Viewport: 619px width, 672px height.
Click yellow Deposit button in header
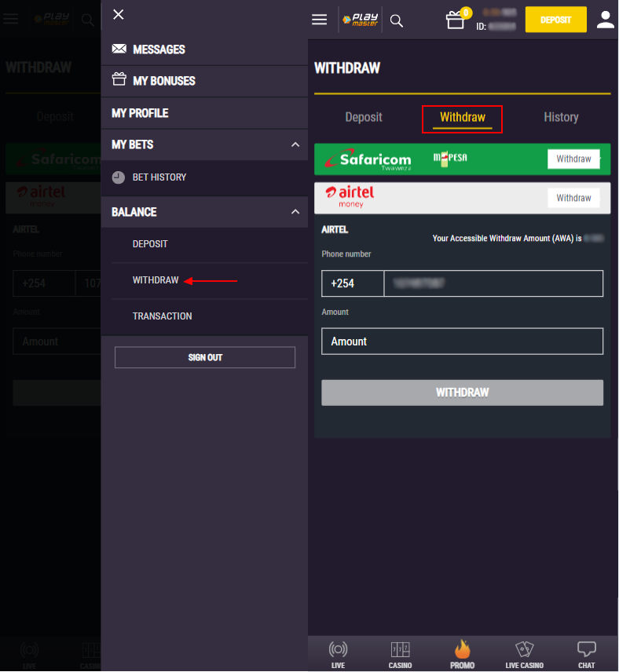coord(555,20)
